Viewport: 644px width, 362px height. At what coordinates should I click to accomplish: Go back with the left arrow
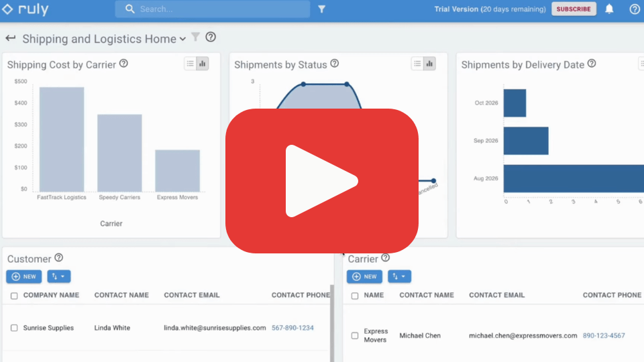coord(11,38)
